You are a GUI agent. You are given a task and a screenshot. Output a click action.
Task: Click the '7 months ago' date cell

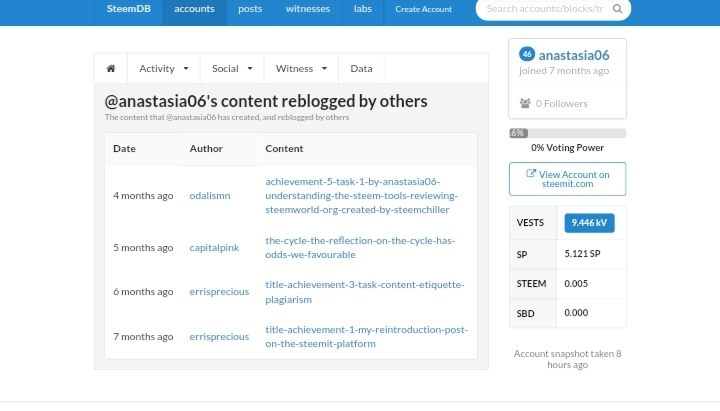point(143,337)
